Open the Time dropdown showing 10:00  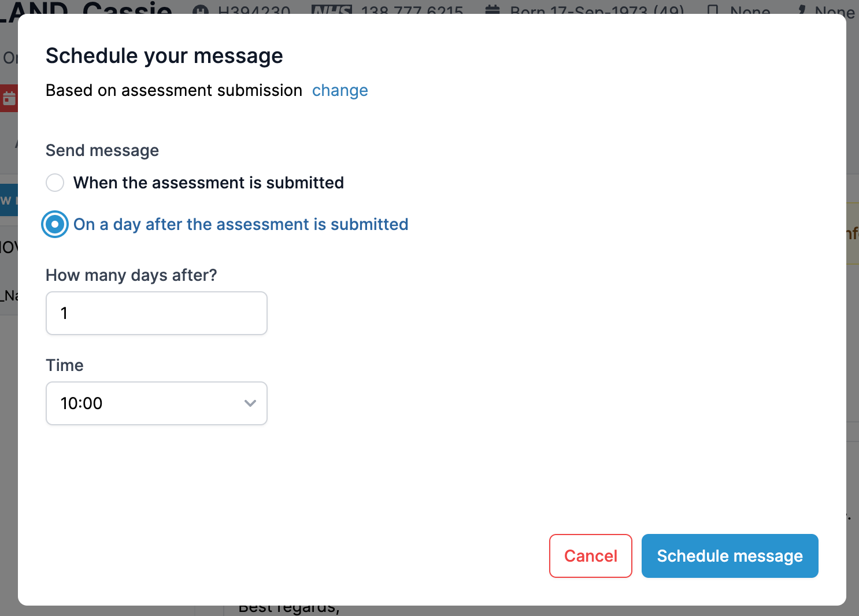(156, 403)
